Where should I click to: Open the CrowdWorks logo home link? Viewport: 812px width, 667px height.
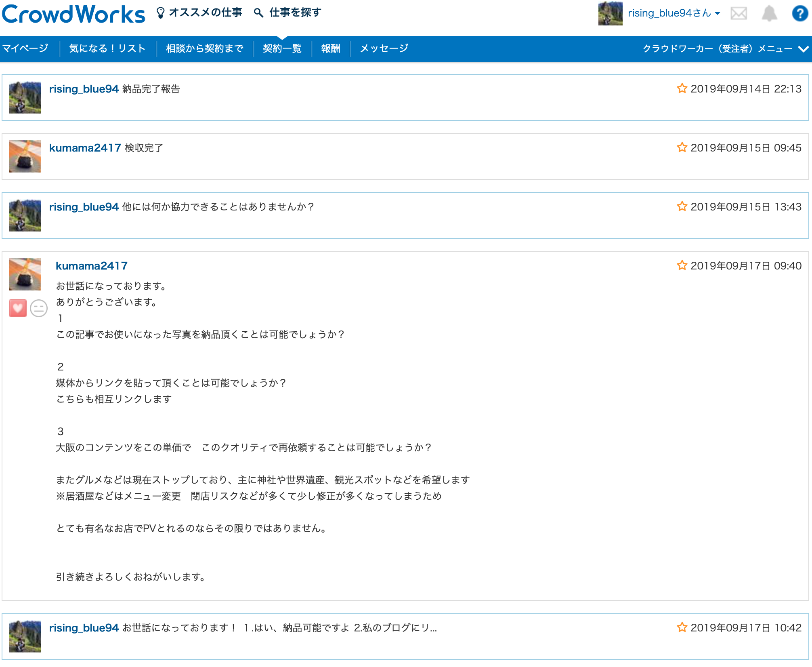coord(73,14)
